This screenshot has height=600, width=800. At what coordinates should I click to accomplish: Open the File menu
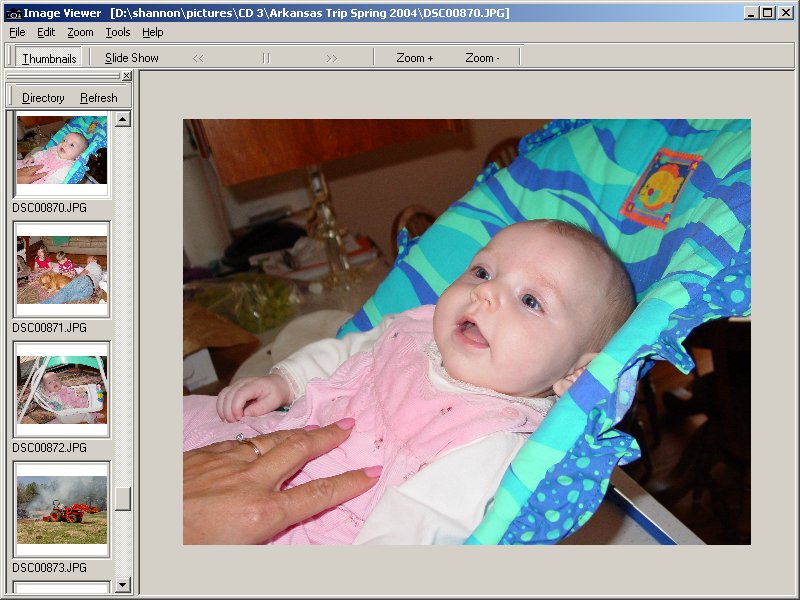tap(16, 32)
